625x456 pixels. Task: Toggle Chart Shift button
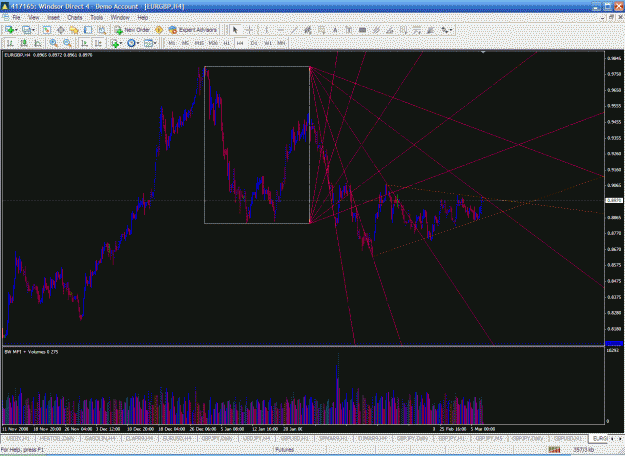pos(98,43)
